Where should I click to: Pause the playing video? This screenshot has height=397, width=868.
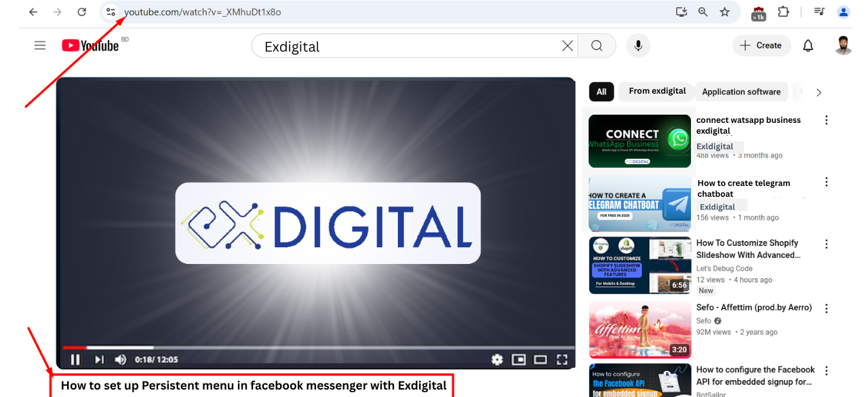pyautogui.click(x=75, y=360)
